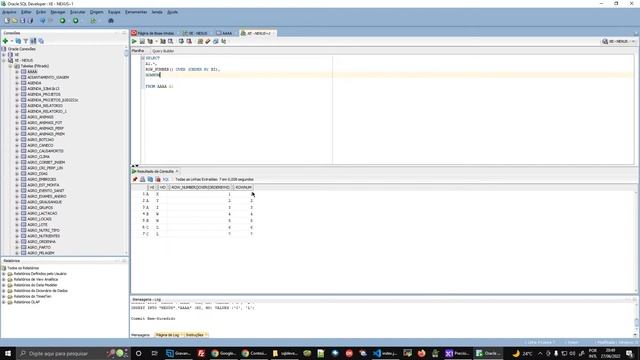Collapse the Tabelas (Filtrado) node
This screenshot has height=360, width=640.
pos(11,66)
